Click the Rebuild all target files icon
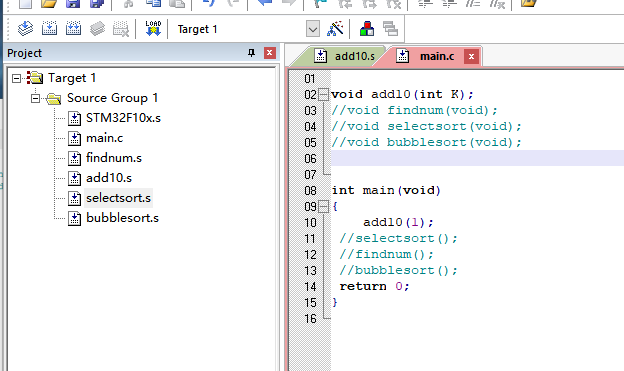This screenshot has width=624, height=371. coord(73,29)
